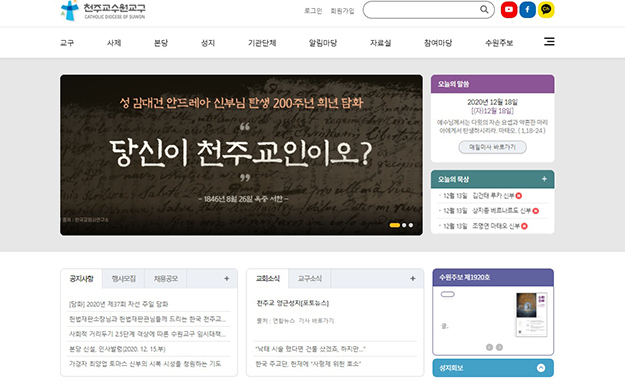Select the third banner slide dot
The image size is (625, 389).
(x=411, y=225)
